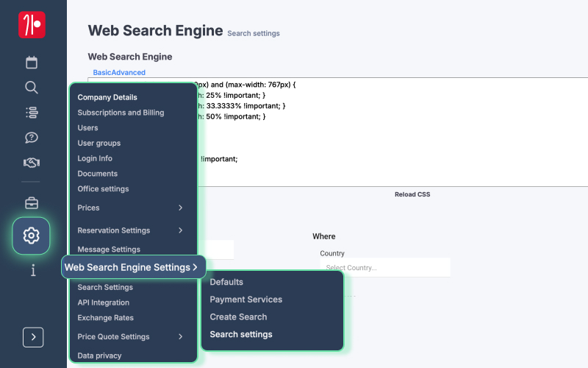The width and height of the screenshot is (588, 368).
Task: Open the task list sidebar icon
Action: pyautogui.click(x=32, y=113)
